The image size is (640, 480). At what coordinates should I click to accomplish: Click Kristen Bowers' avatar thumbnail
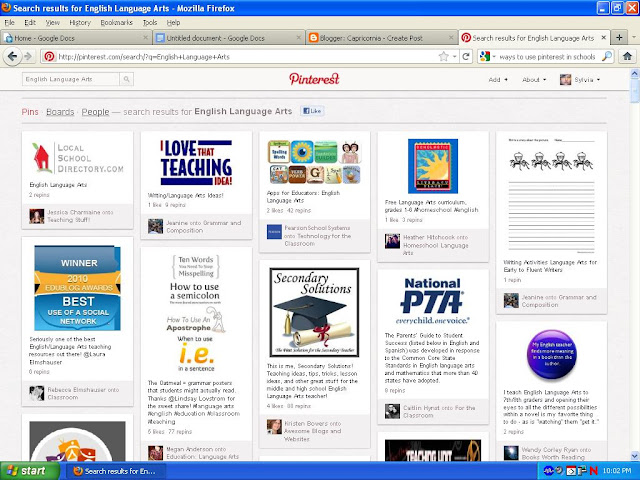(x=274, y=427)
